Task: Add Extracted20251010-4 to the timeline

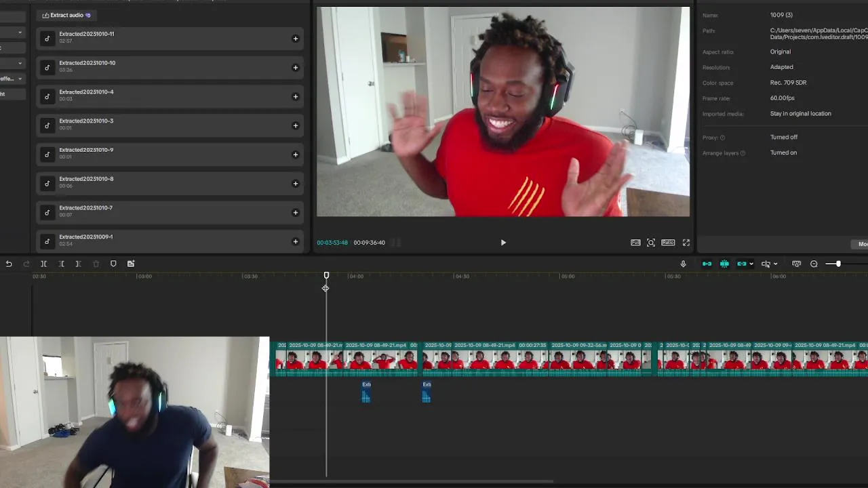Action: pos(295,97)
